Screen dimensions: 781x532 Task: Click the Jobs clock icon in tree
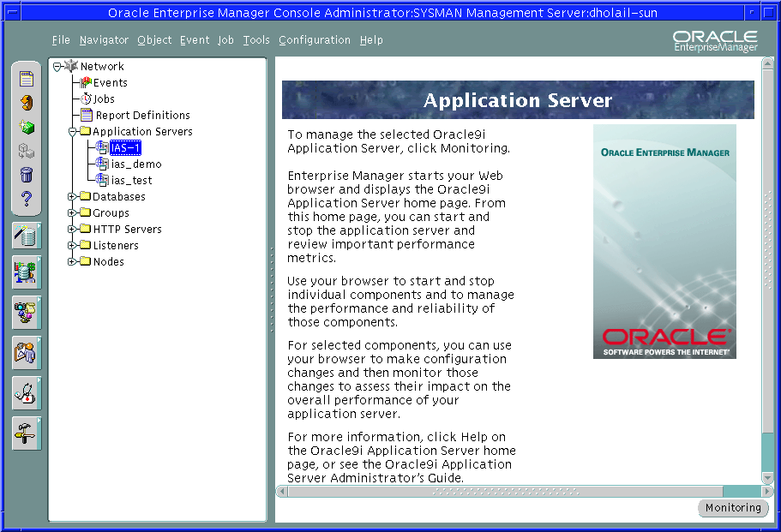point(87,99)
